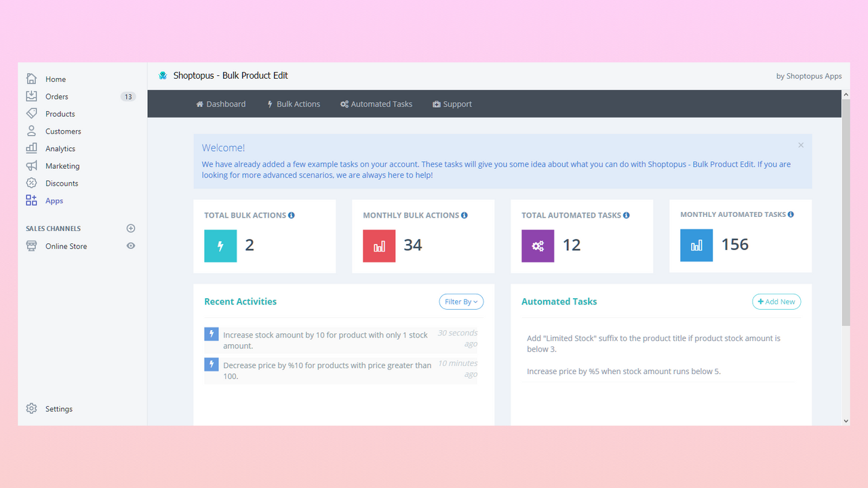Select the Orders icon in the sidebar

[x=31, y=96]
